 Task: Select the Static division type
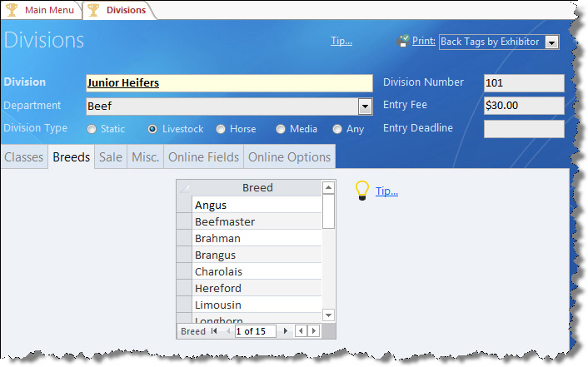click(92, 129)
